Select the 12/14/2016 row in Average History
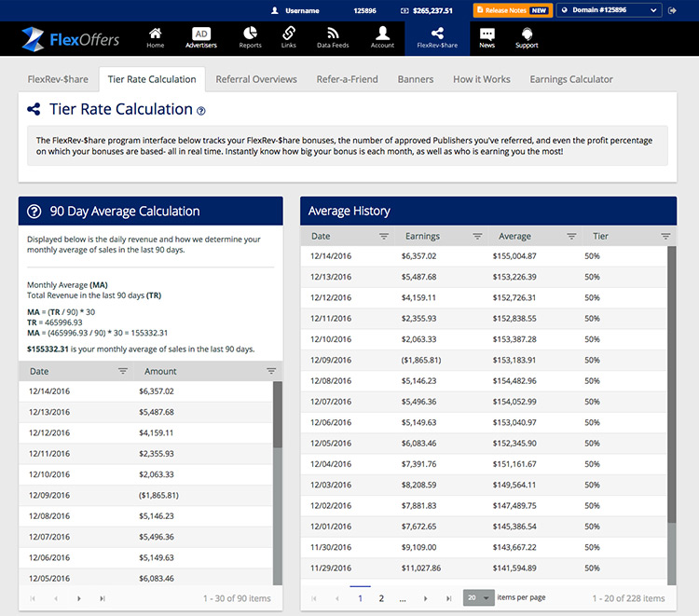Viewport: 699px width, 616px height. 484,256
